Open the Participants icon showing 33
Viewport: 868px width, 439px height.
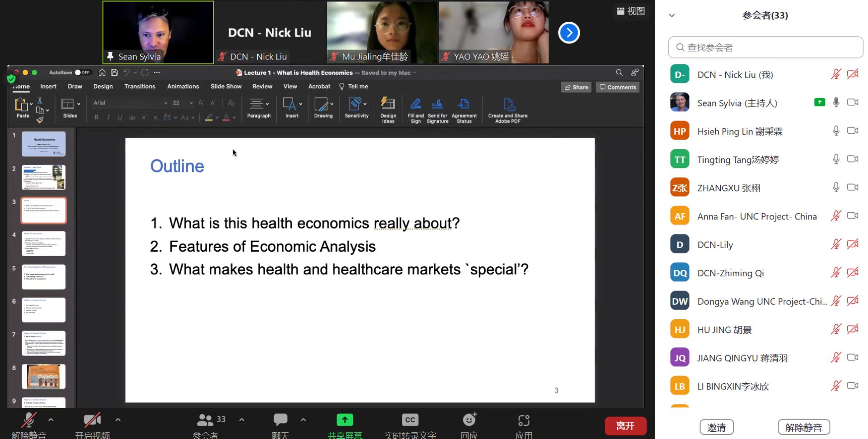tap(205, 420)
